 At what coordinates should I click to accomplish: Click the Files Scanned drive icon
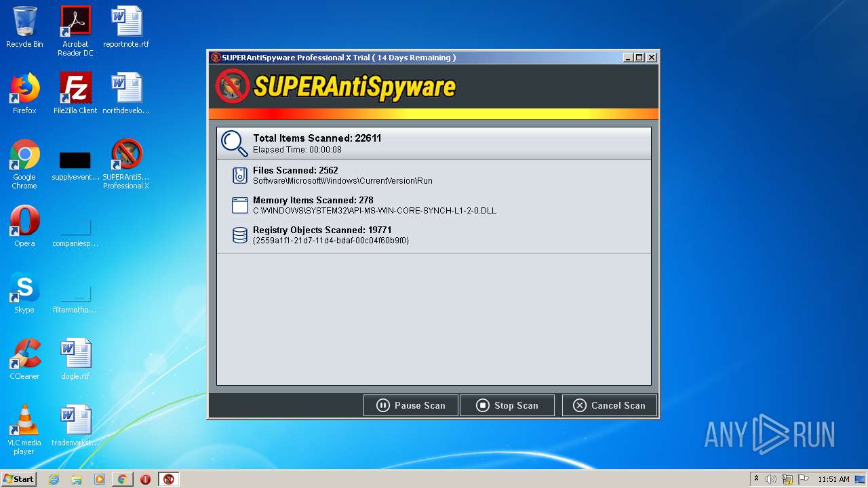(239, 176)
